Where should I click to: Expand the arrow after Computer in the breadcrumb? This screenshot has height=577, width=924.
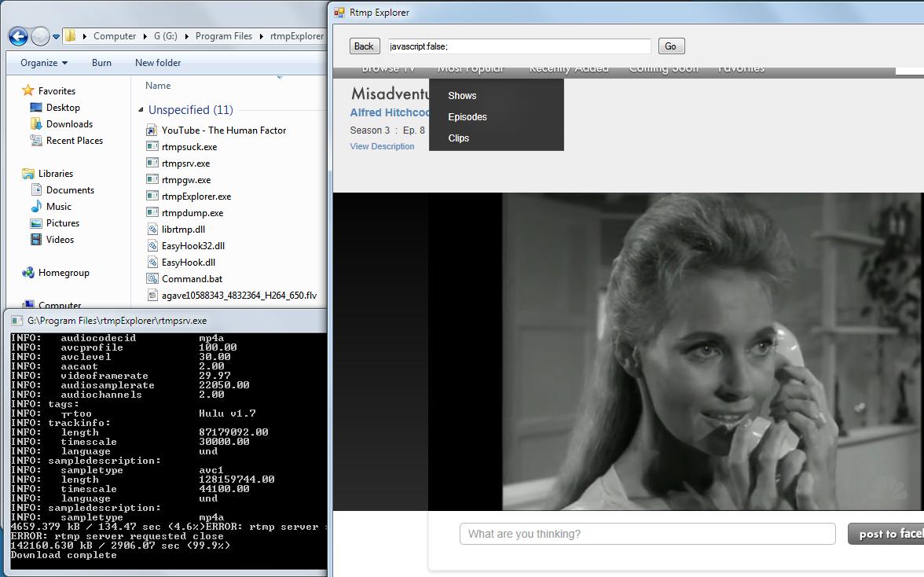coord(145,36)
